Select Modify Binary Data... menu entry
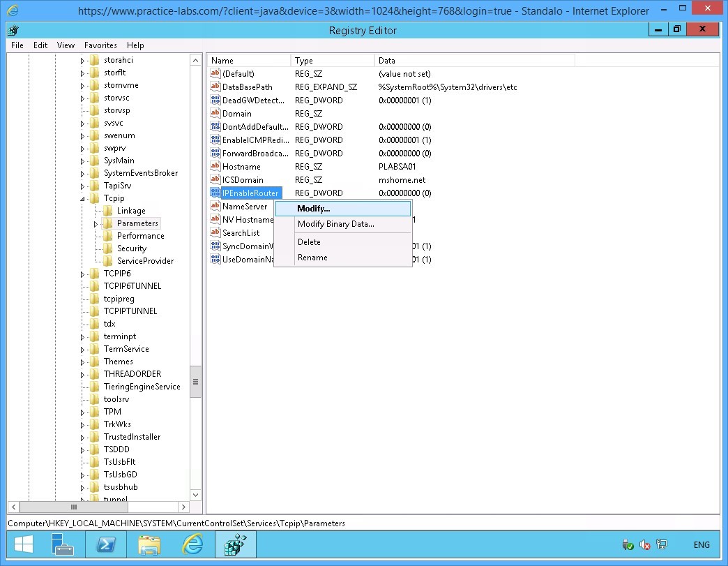728x566 pixels. pos(335,224)
